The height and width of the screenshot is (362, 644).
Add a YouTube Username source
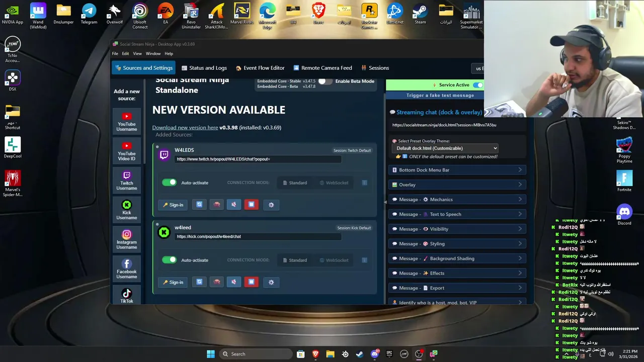(x=127, y=121)
